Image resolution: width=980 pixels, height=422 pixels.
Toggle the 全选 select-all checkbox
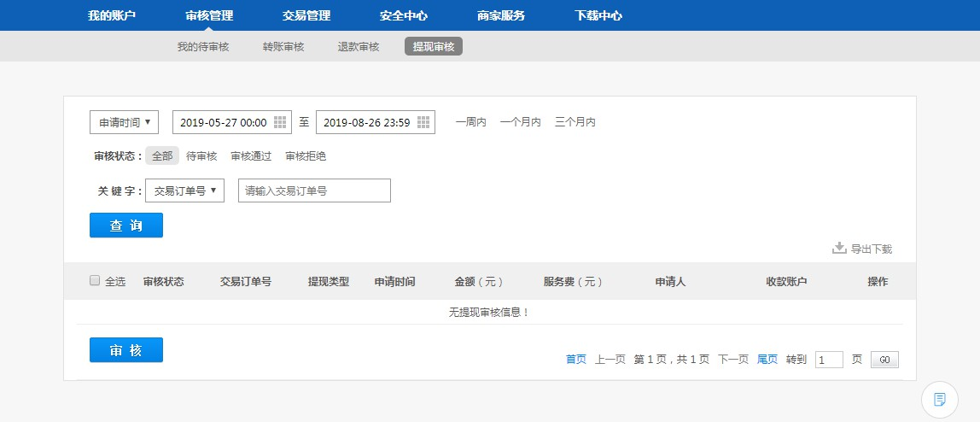pyautogui.click(x=95, y=280)
